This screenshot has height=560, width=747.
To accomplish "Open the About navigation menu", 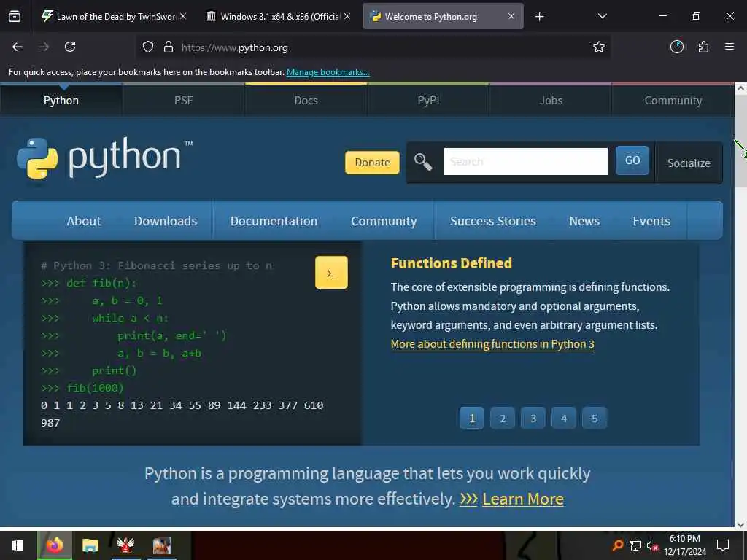I will coord(84,221).
